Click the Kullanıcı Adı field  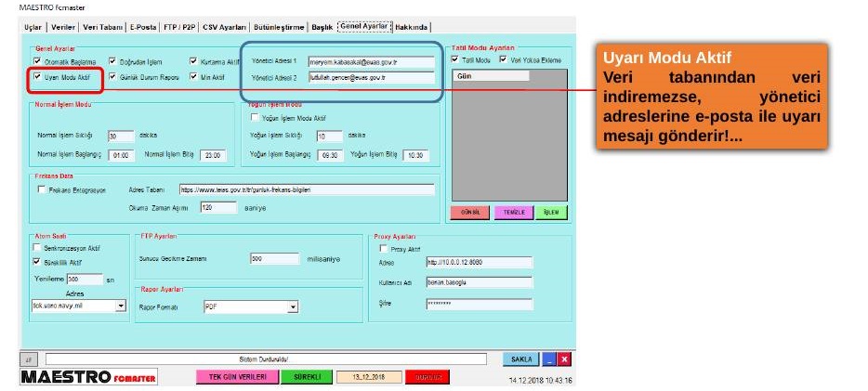point(479,282)
